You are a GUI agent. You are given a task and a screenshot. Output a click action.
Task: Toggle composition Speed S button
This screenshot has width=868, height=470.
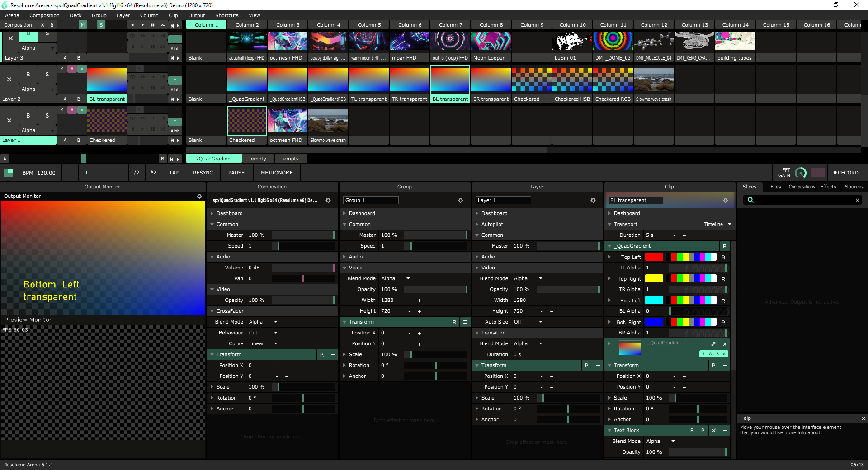(x=101, y=25)
